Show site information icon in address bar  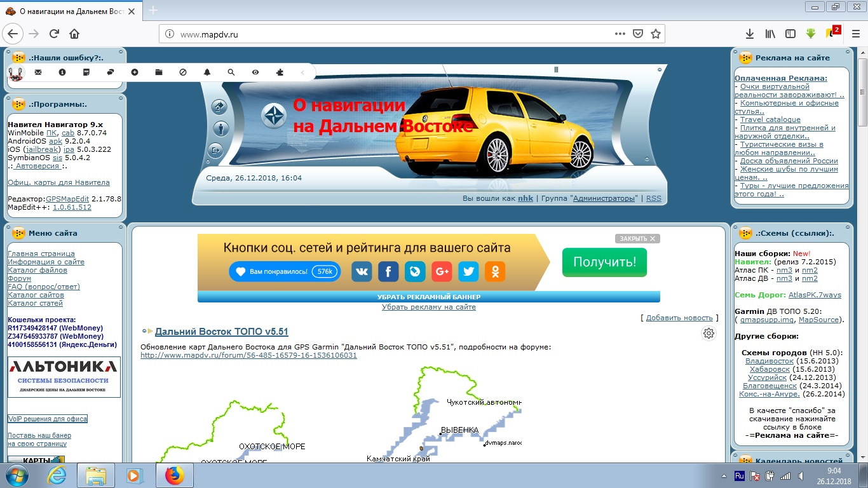(169, 34)
